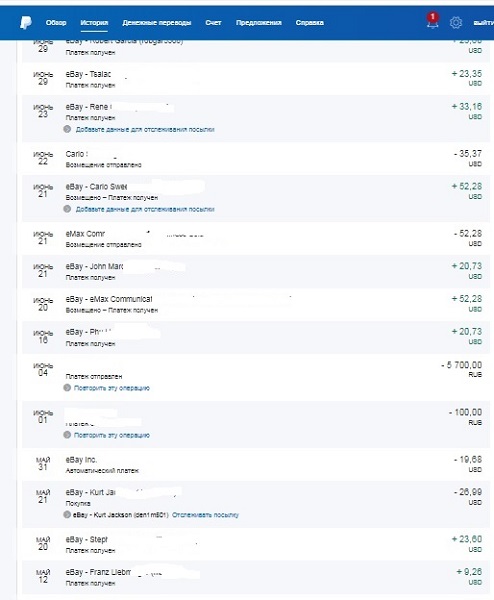Open the eBay - Franz Liebm transaction row
The height and width of the screenshot is (600, 494).
coord(256,577)
